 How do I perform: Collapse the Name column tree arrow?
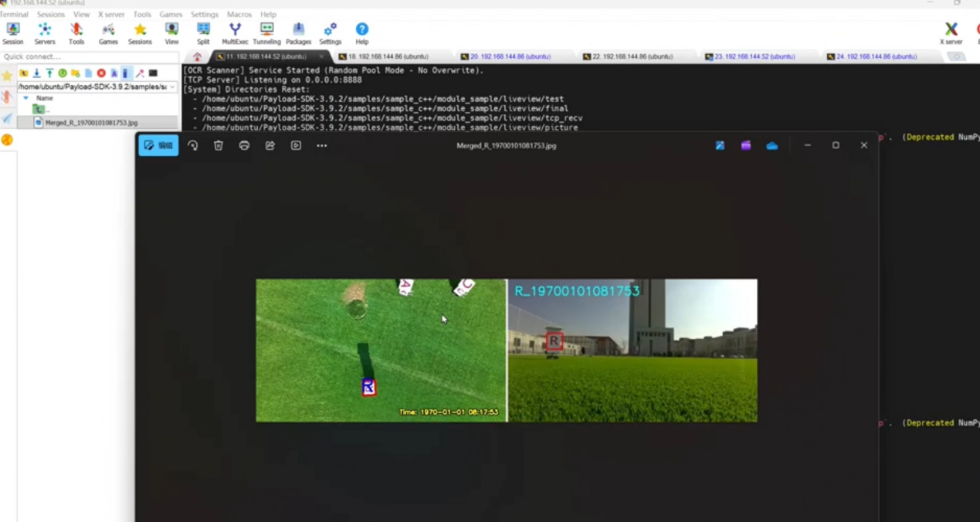tap(25, 98)
